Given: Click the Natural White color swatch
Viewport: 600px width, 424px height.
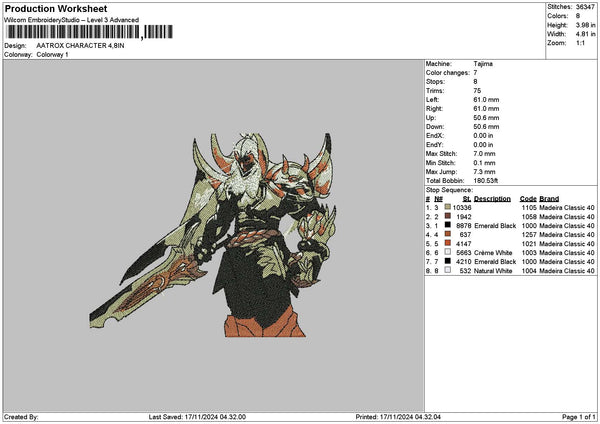Looking at the screenshot, I should pyautogui.click(x=447, y=270).
